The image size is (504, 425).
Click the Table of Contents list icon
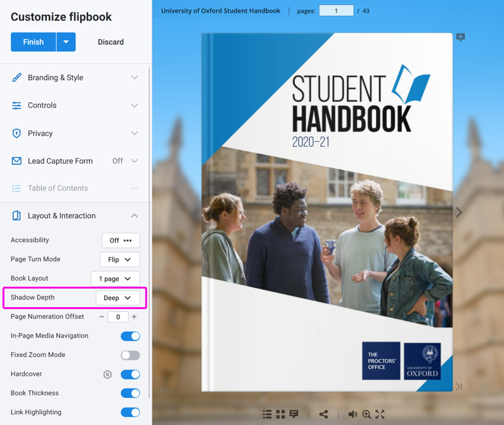[16, 188]
